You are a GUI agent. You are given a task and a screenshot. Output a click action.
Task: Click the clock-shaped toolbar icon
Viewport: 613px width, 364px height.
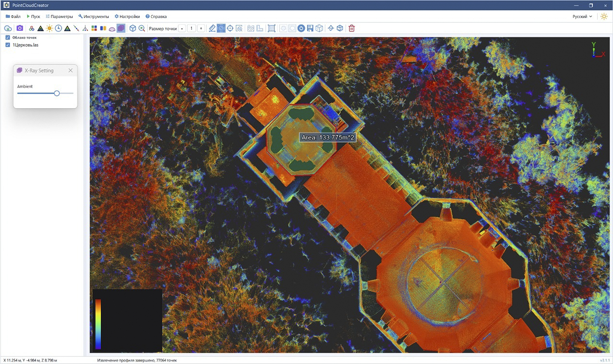(x=58, y=28)
